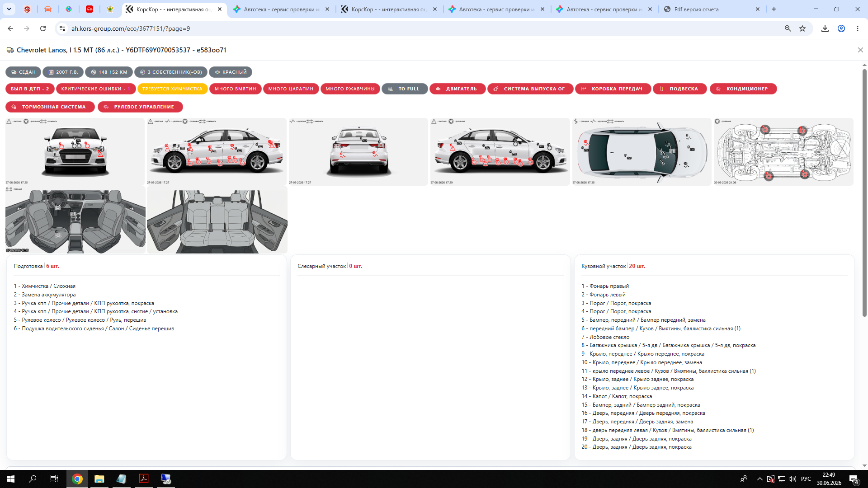The height and width of the screenshot is (488, 868).
Task: Open Adobe Acrobat from taskbar
Action: click(x=144, y=479)
